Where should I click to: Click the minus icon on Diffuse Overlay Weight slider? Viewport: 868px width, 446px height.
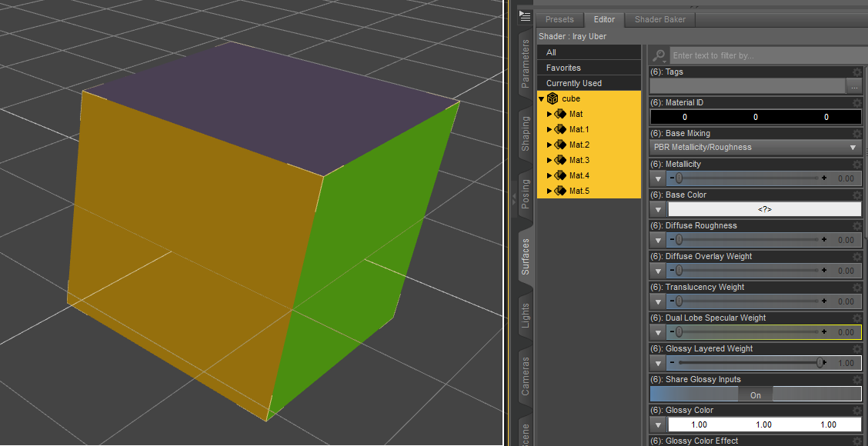[x=672, y=271]
